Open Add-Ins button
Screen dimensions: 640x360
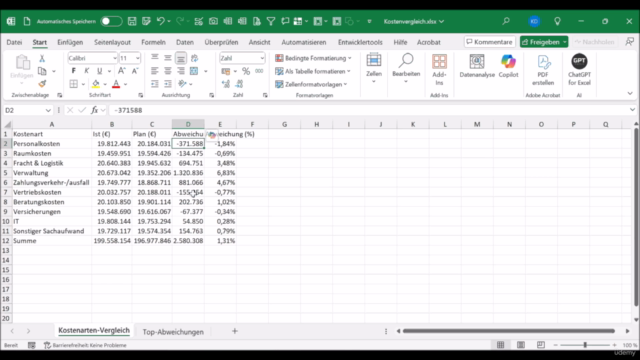[439, 70]
